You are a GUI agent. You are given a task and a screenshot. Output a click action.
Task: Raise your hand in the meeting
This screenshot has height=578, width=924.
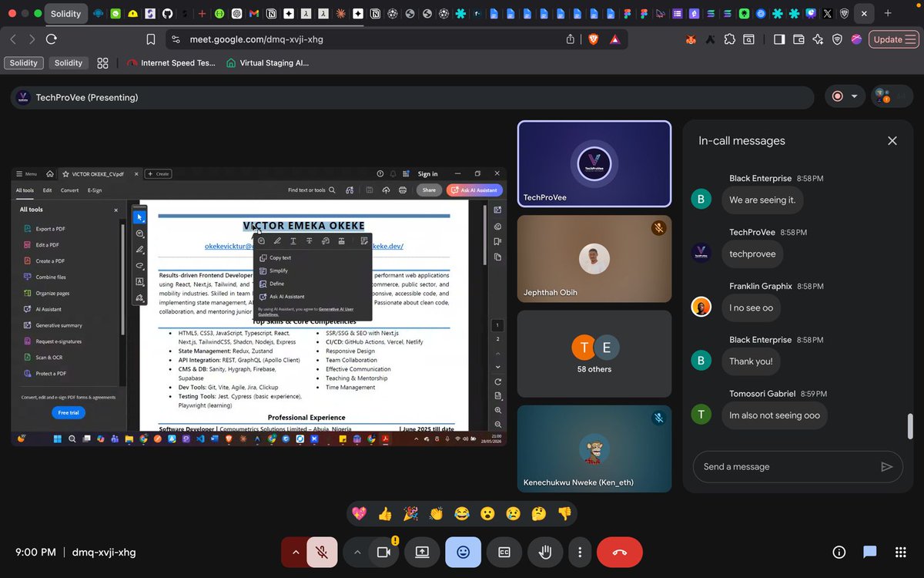pyautogui.click(x=545, y=552)
